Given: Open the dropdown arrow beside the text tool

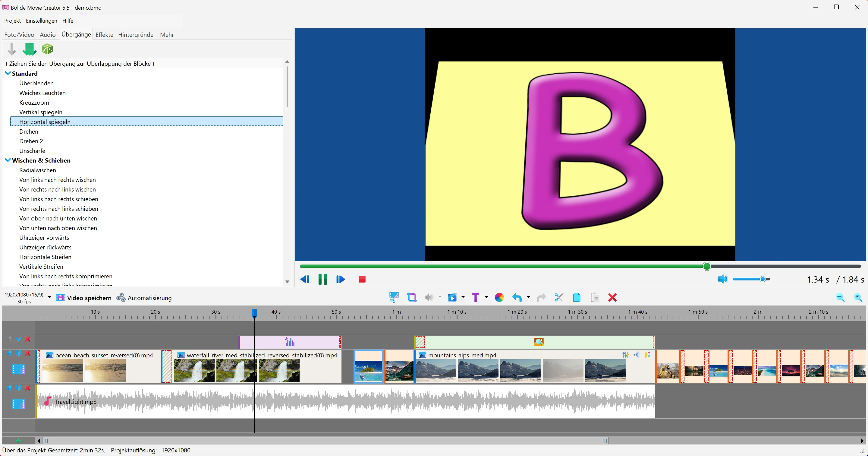Looking at the screenshot, I should (x=486, y=297).
